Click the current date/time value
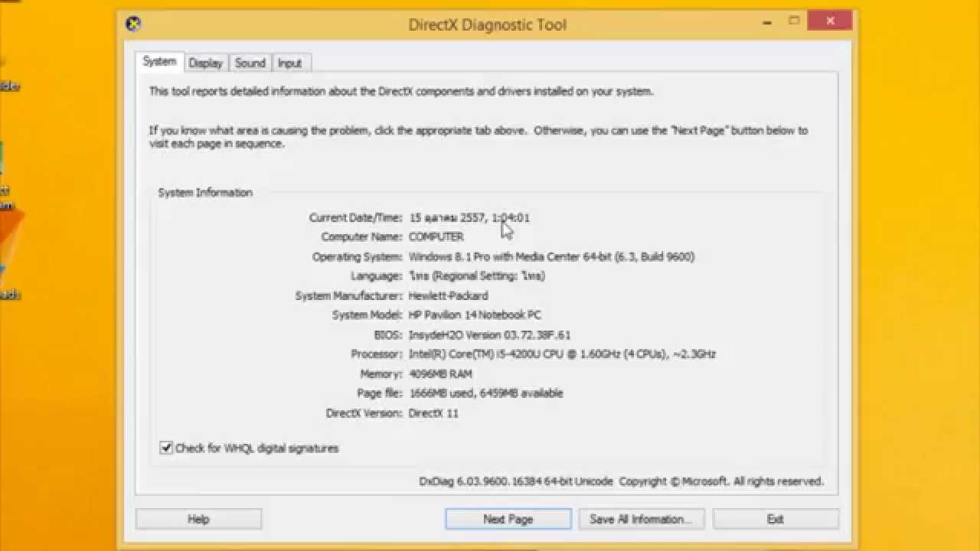Screen dimensions: 980x551 (x=469, y=217)
